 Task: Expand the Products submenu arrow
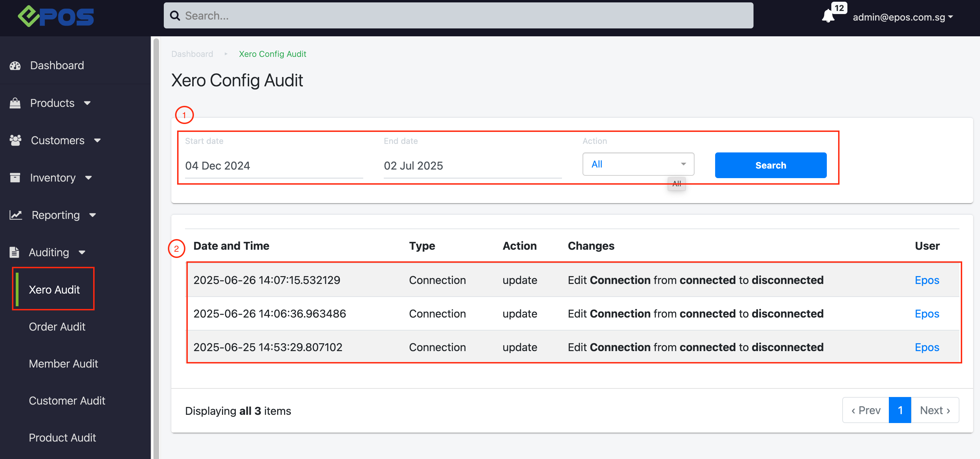tap(87, 103)
